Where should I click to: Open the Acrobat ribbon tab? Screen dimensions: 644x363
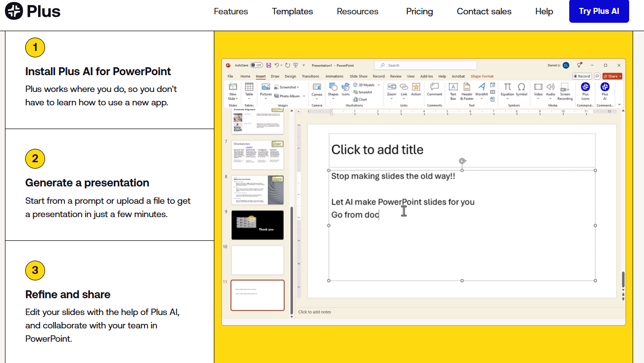coord(458,76)
